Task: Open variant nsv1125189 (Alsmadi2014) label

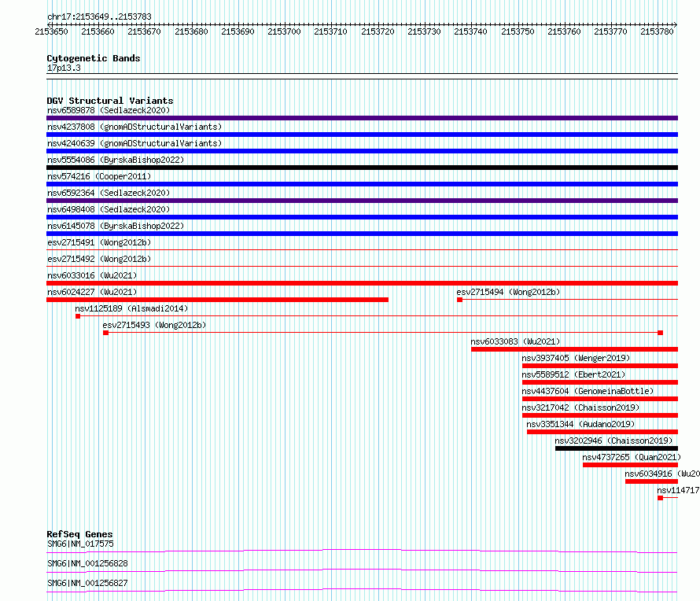Action: click(x=131, y=308)
